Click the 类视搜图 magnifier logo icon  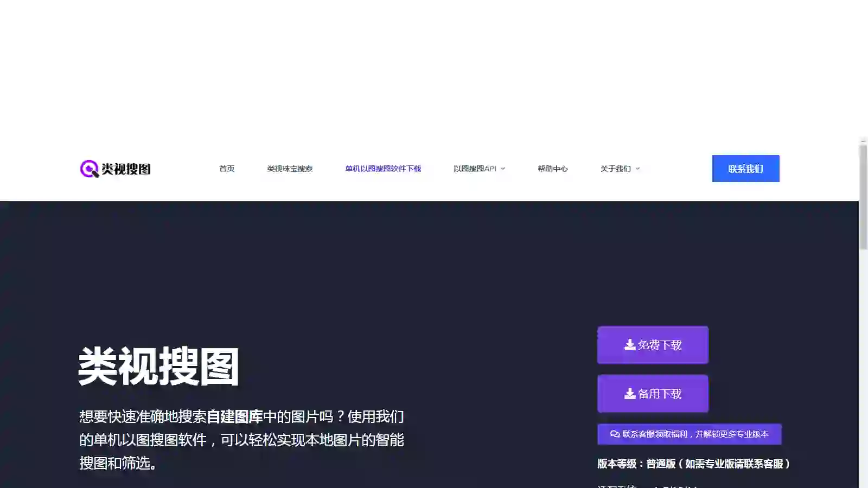click(88, 169)
